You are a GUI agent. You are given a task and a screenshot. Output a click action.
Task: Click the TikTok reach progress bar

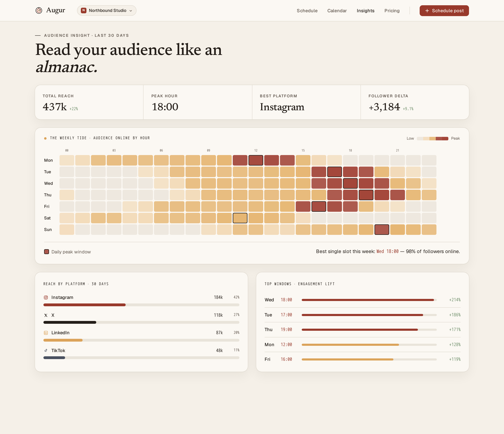point(141,358)
